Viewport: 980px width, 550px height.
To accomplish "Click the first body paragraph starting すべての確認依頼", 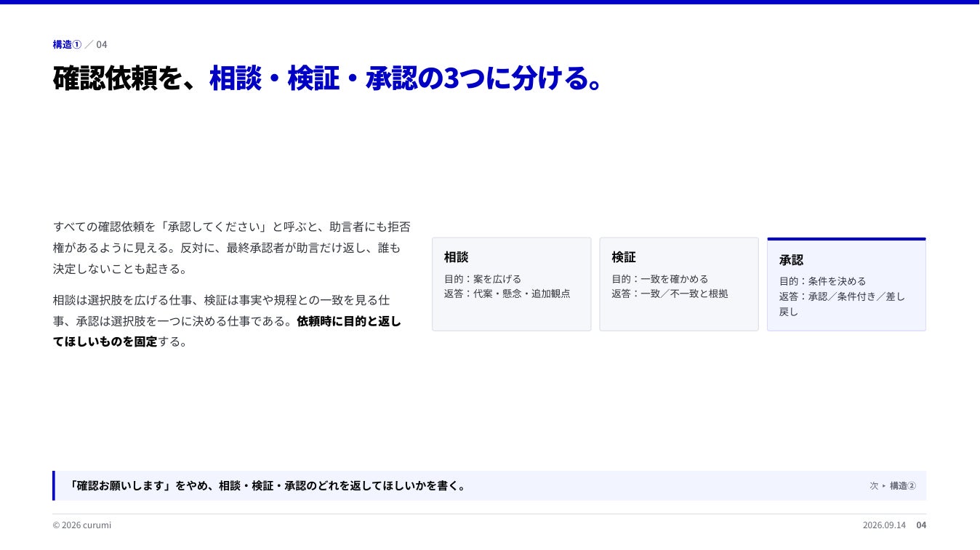I will coord(232,248).
